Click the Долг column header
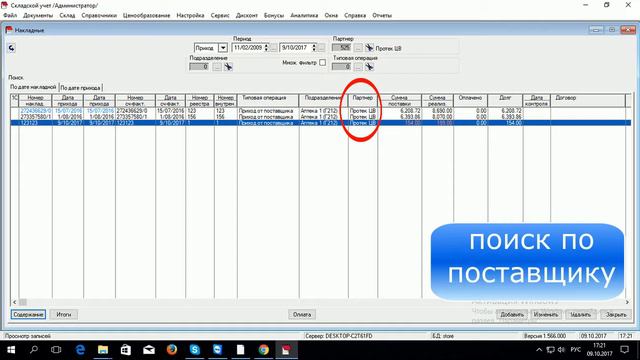 click(505, 101)
